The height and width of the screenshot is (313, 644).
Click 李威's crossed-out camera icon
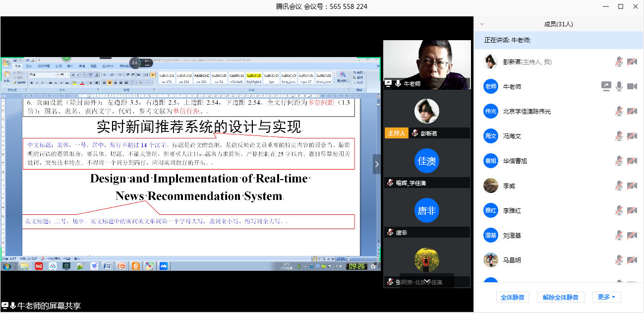click(x=632, y=186)
